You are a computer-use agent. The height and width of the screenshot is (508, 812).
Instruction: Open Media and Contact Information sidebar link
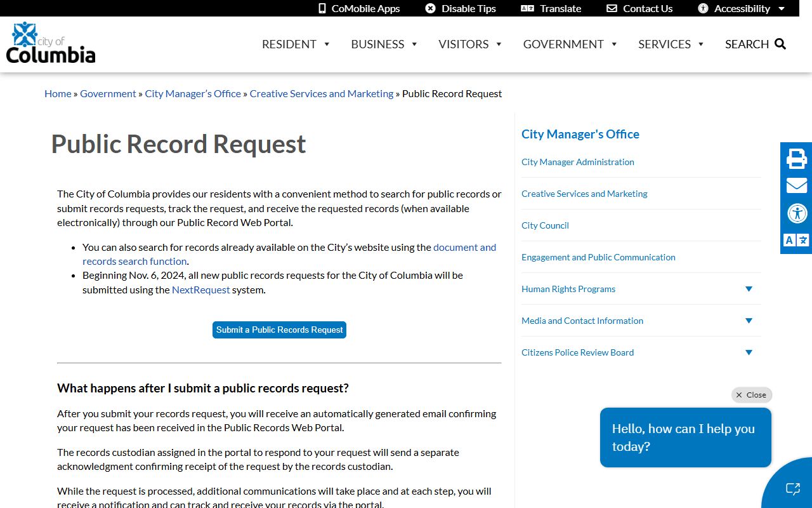[582, 321]
